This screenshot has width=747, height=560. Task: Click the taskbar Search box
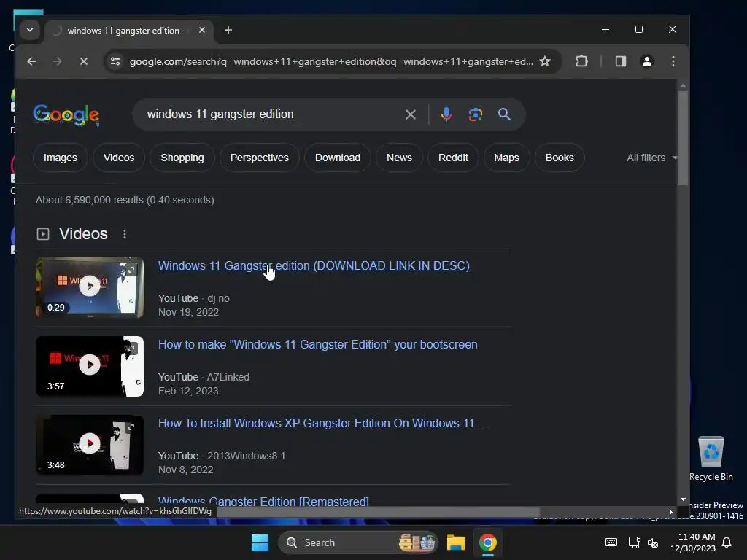tap(357, 542)
